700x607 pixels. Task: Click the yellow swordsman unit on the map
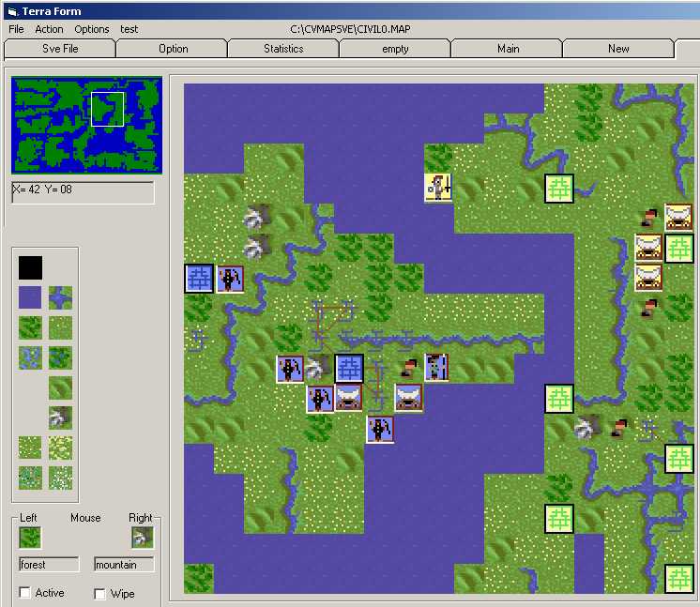click(x=438, y=188)
